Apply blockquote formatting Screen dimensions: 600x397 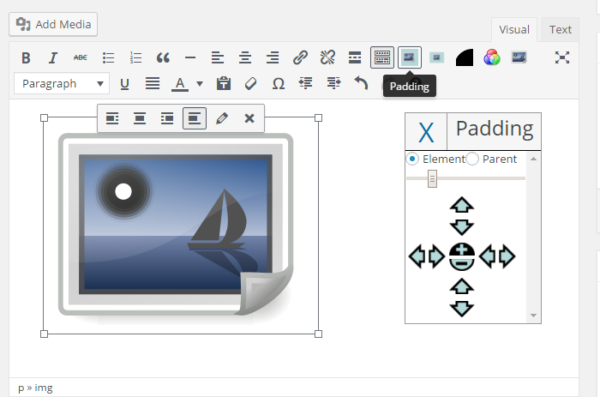[x=163, y=58]
